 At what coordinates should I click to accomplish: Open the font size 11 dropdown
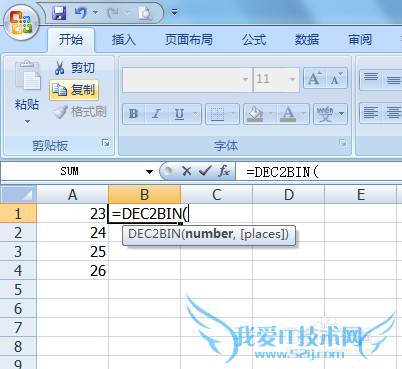tap(292, 79)
